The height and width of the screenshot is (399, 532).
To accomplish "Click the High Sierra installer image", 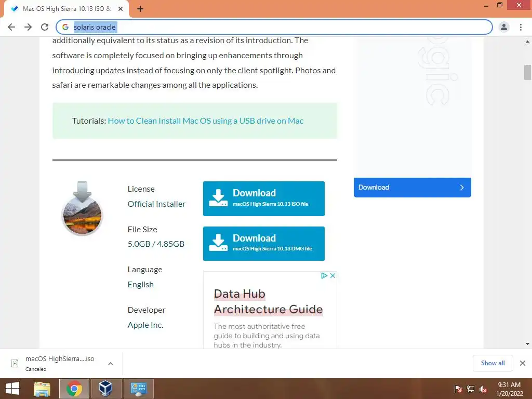I will (x=82, y=209).
